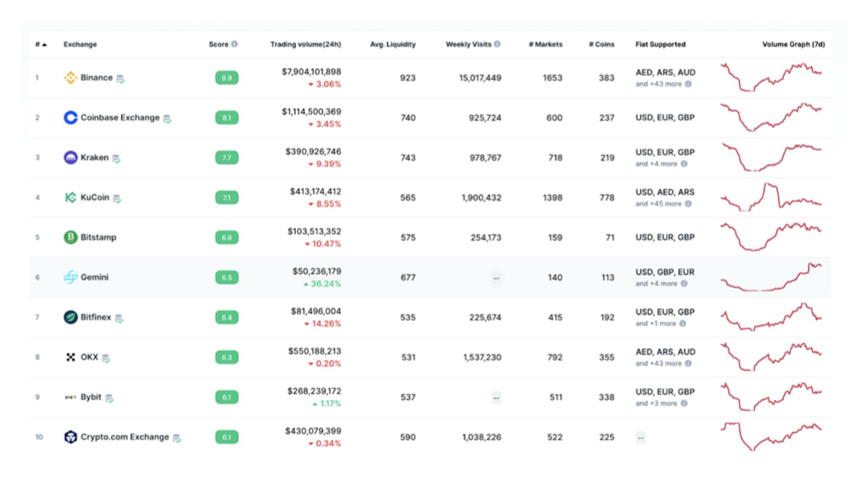Screen dimensions: 868x492
Task: Click KuCoin's 'and +45 more' fiat text
Action: tap(659, 204)
